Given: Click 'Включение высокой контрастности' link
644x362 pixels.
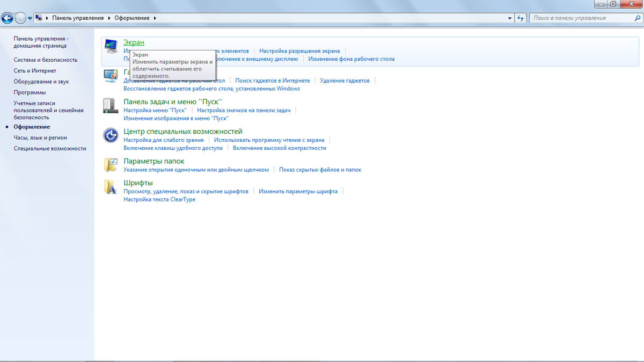Looking at the screenshot, I should (280, 148).
